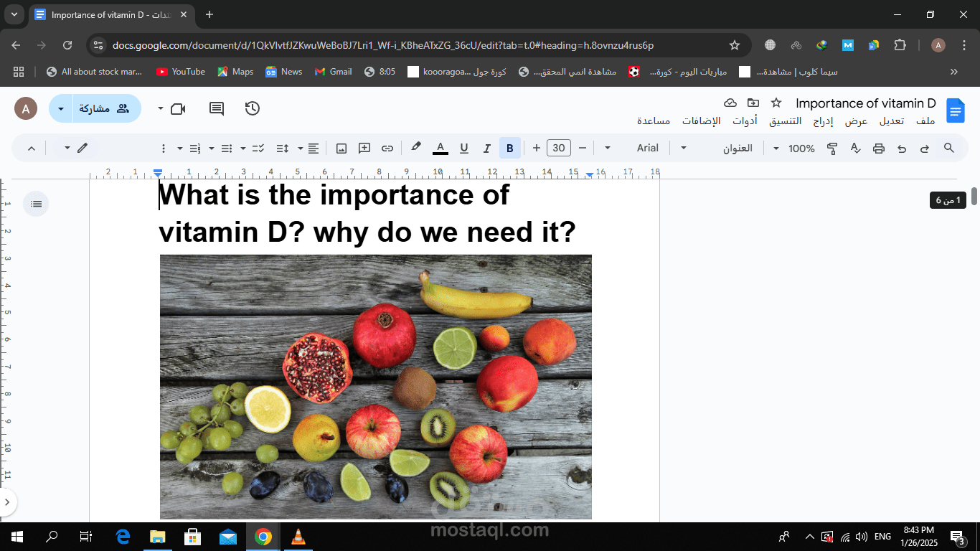Click the move to folder icon

753,103
